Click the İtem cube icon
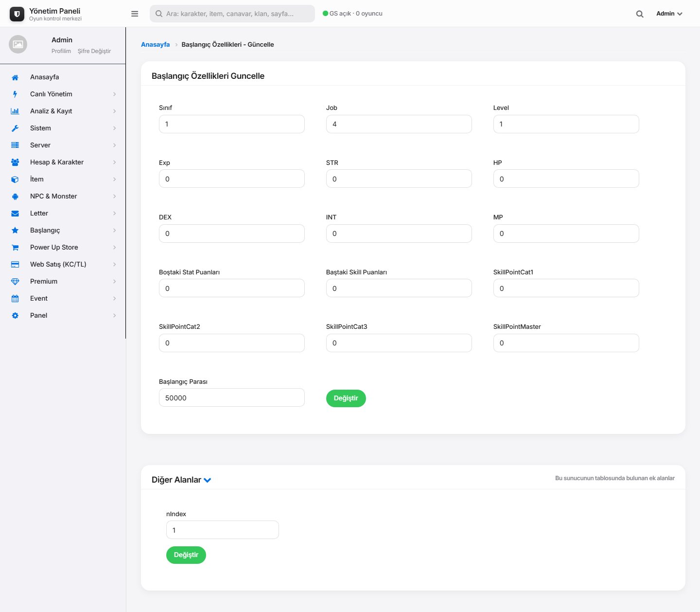Viewport: 700px width, 612px height. click(15, 180)
